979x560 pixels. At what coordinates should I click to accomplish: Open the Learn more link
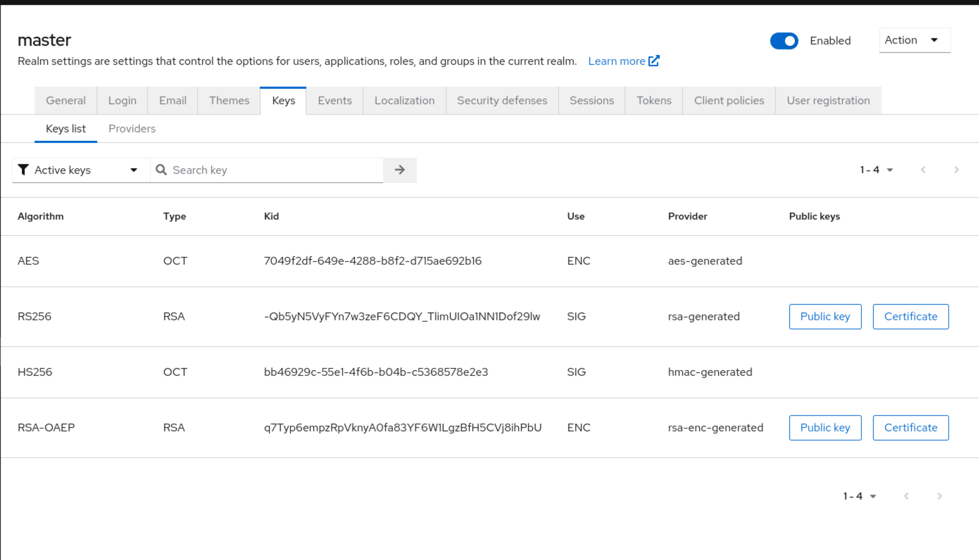pos(617,61)
